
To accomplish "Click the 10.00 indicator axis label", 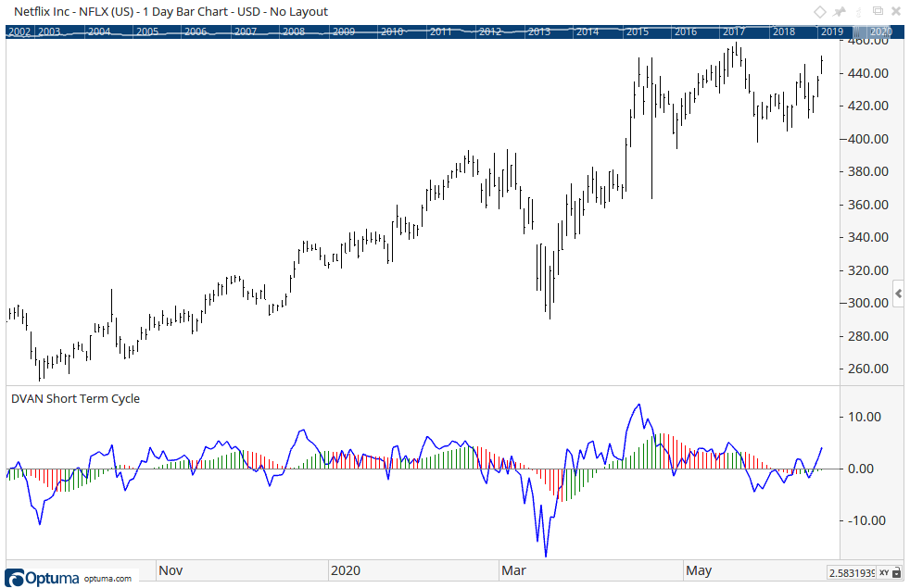I will click(865, 417).
